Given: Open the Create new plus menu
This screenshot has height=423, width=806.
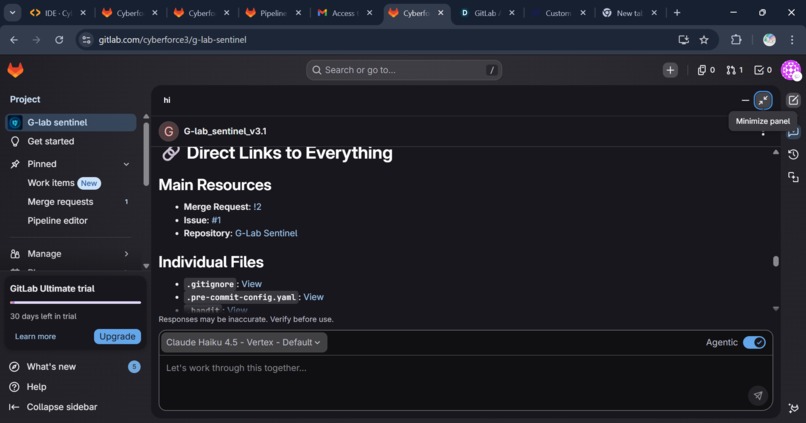Looking at the screenshot, I should point(670,70).
